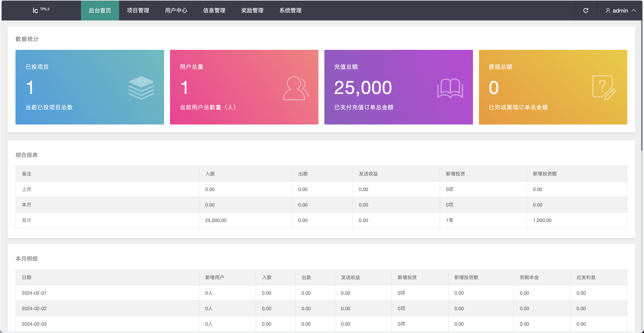Open the 系统管理 menu
Viewport: 644px width, 333px height.
pos(290,11)
